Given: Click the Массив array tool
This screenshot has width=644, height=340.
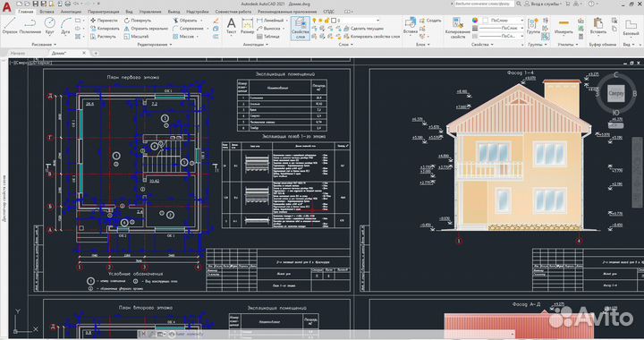Looking at the screenshot, I should pyautogui.click(x=182, y=37).
